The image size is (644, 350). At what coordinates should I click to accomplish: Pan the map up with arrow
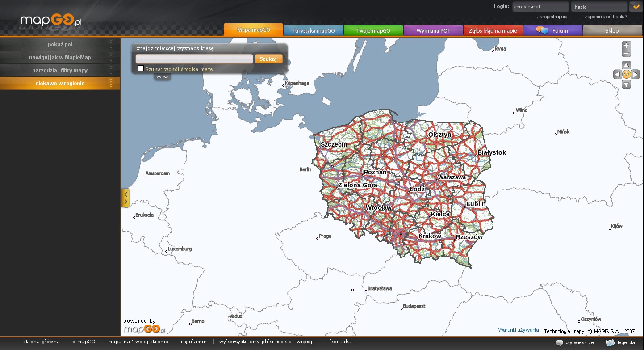[x=626, y=65]
